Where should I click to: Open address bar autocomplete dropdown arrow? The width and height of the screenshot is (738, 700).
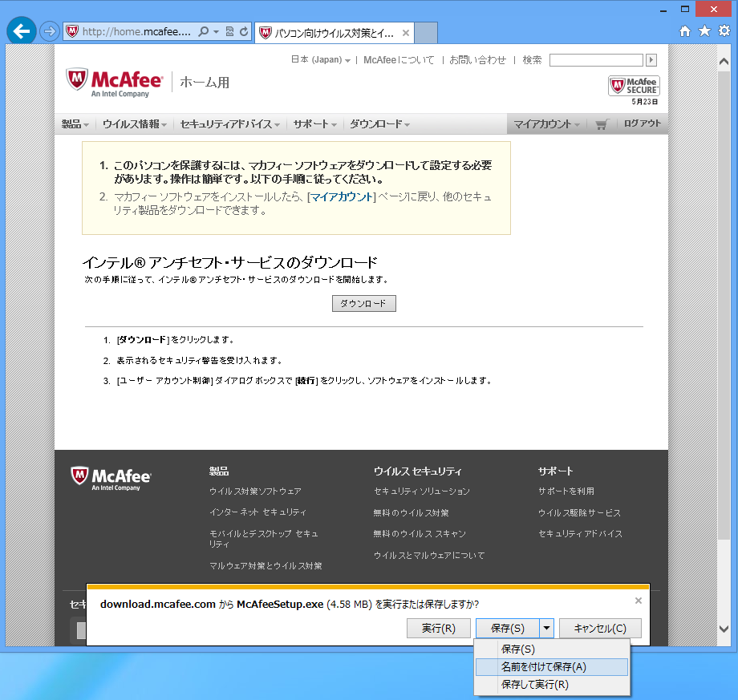point(216,31)
